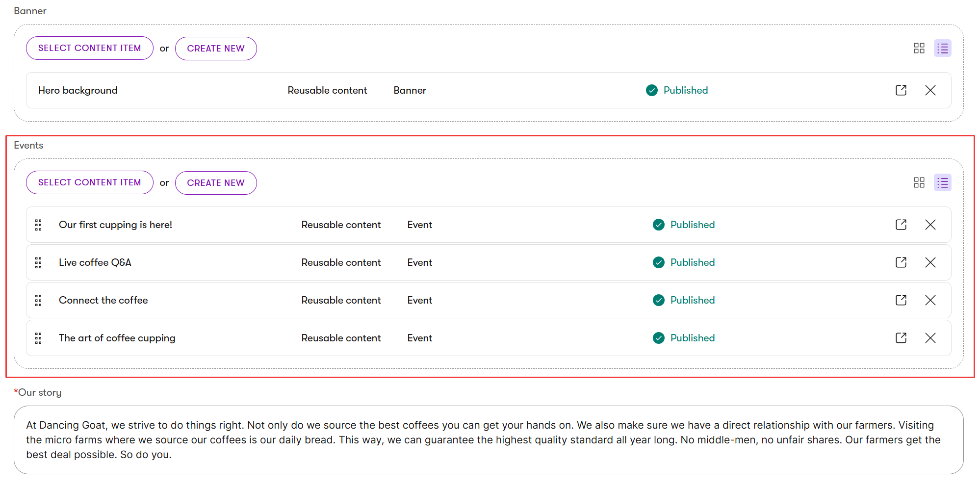The image size is (980, 488).
Task: Click into the Our story text field
Action: point(488,439)
